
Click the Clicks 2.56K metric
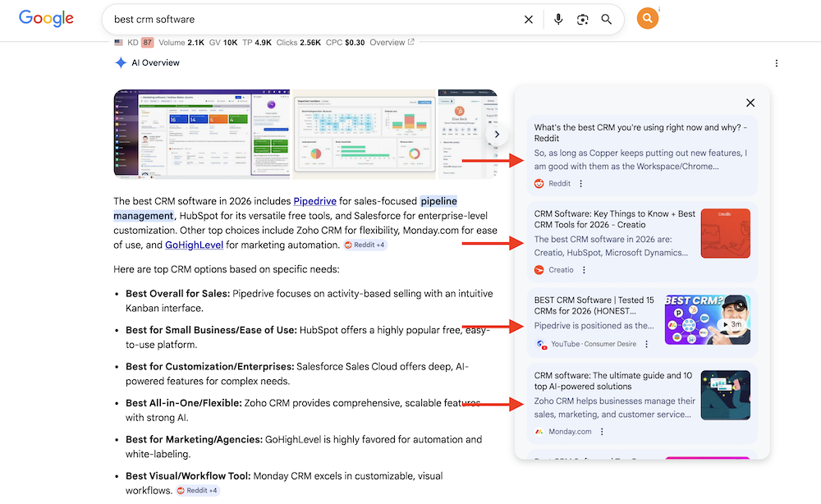[299, 43]
